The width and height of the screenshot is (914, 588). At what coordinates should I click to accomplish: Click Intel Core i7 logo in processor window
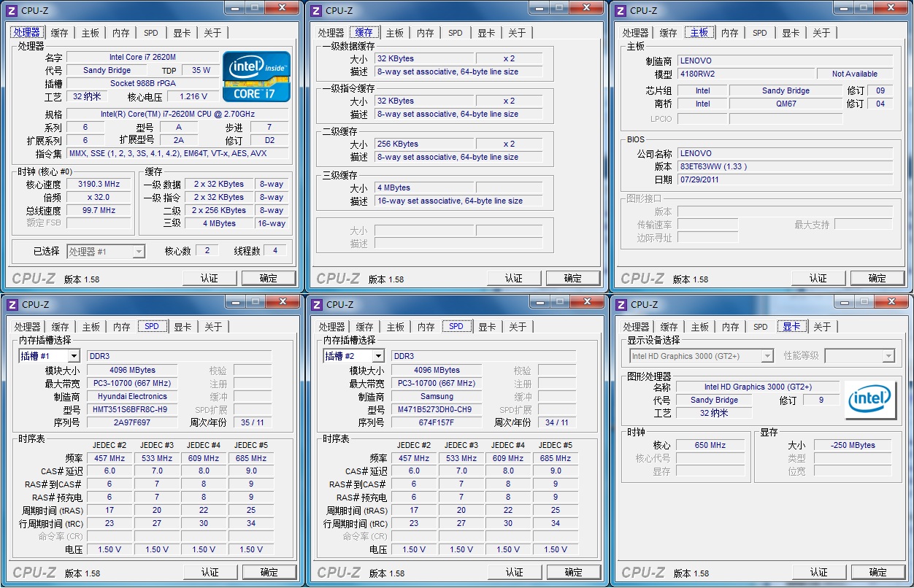(x=256, y=76)
